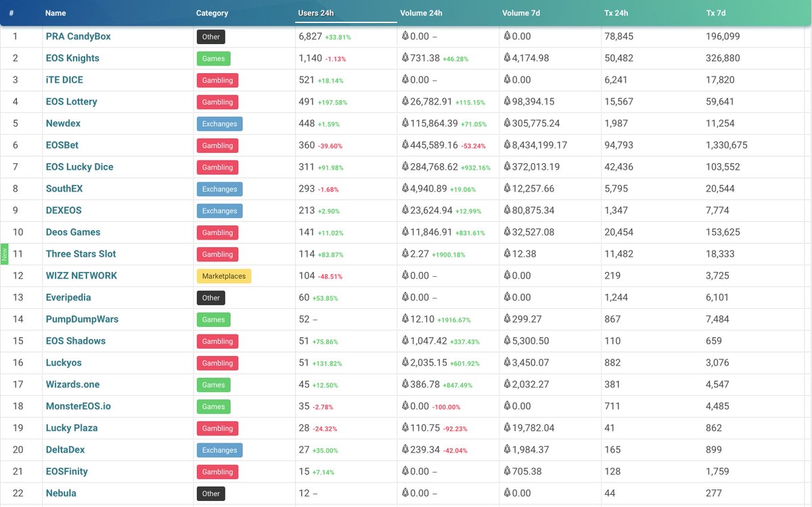
Task: Sort table by Users 24h column
Action: (x=316, y=13)
